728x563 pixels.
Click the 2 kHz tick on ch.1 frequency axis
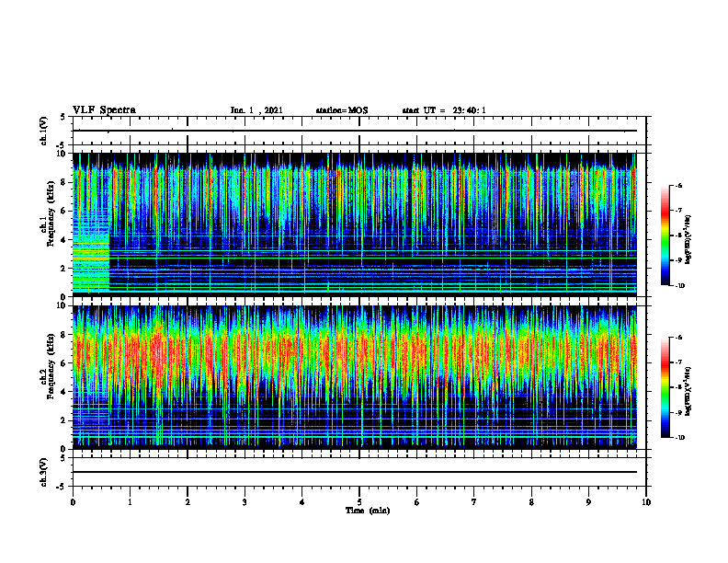click(64, 269)
